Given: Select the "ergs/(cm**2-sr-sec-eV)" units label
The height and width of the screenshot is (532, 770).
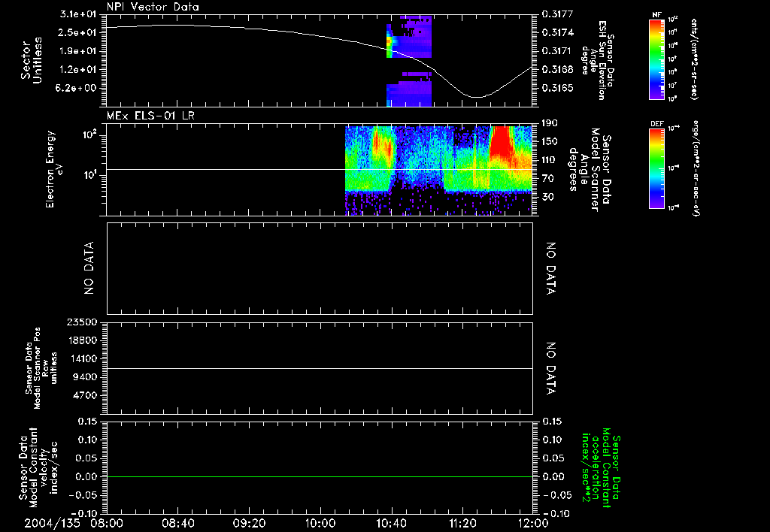Looking at the screenshot, I should pyautogui.click(x=696, y=168).
